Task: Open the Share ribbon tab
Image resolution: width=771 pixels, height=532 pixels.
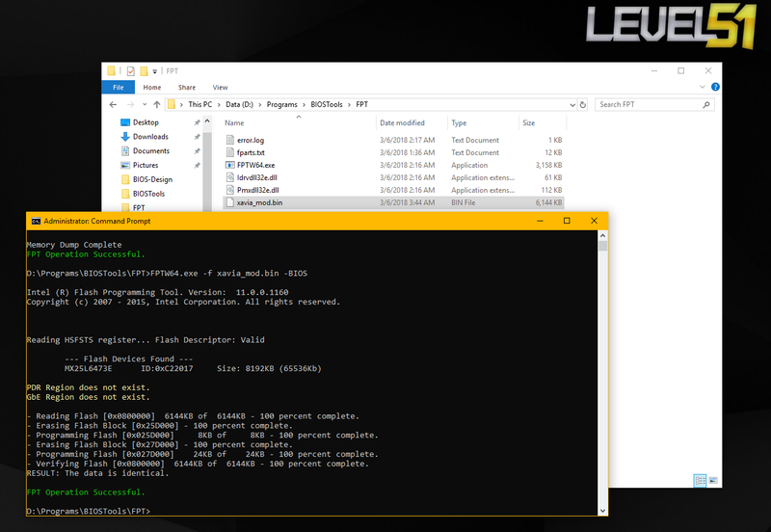Action: (x=187, y=87)
